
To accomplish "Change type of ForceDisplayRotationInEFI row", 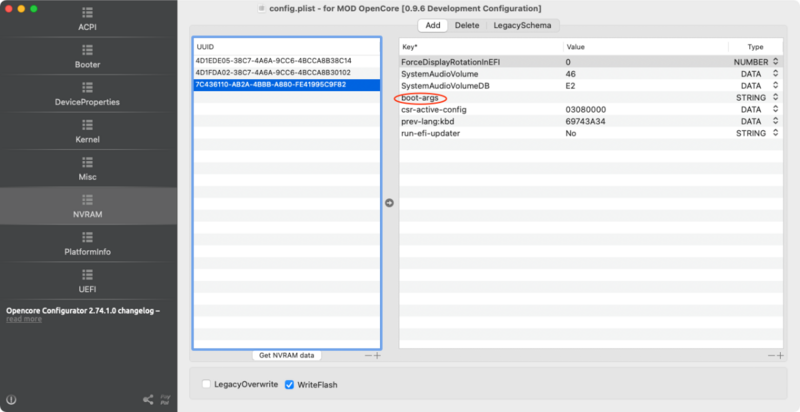I will pyautogui.click(x=776, y=62).
